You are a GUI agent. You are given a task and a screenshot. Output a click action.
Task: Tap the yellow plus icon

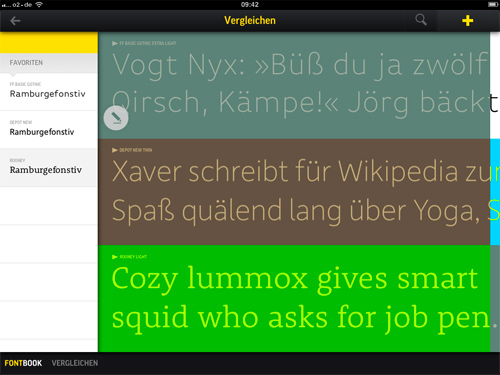467,21
